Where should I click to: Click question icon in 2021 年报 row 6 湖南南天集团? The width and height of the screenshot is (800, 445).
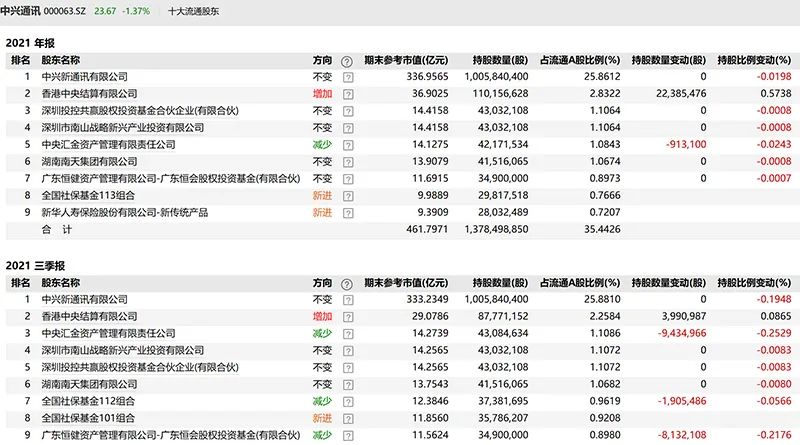[x=348, y=162]
